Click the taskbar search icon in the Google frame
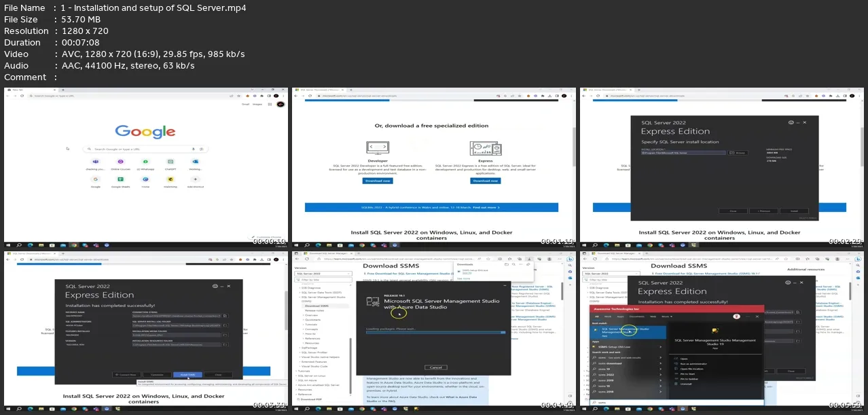868x415 pixels. tap(20, 245)
